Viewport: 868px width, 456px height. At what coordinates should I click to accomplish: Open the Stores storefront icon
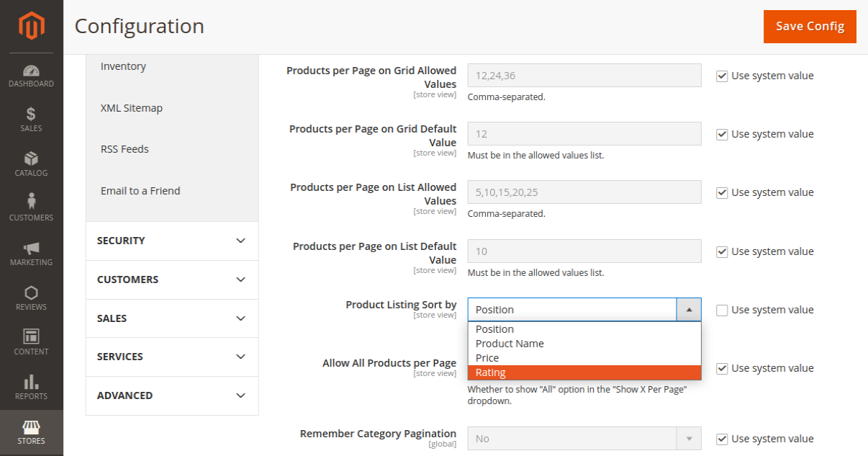31,426
